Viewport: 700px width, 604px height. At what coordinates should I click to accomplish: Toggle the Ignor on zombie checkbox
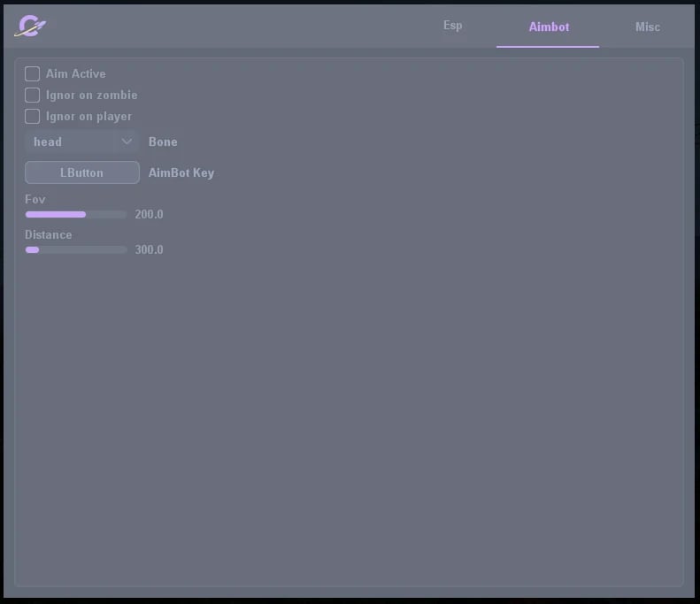[32, 95]
